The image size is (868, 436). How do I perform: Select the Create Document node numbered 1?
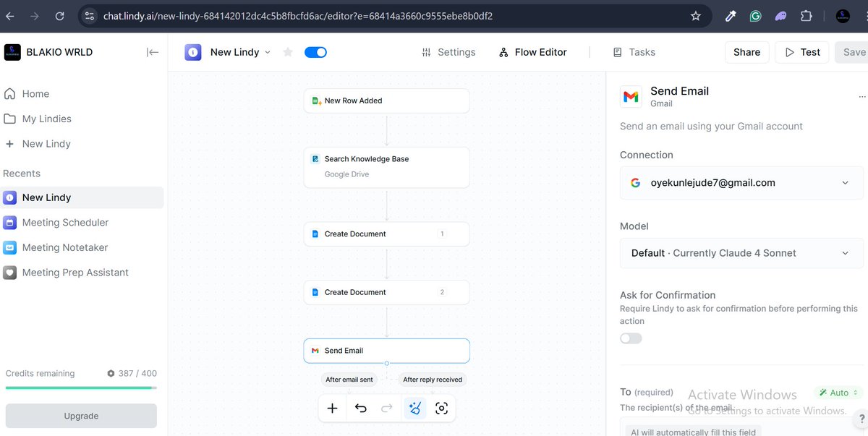pos(386,234)
